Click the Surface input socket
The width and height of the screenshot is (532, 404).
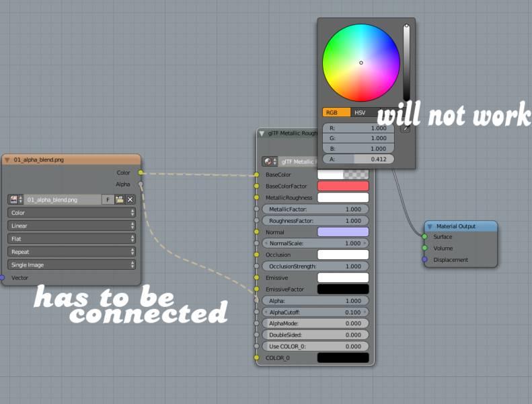click(x=424, y=237)
